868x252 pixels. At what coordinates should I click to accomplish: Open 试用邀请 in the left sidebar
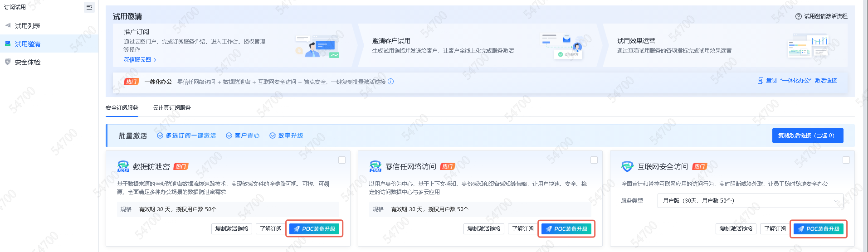point(28,44)
